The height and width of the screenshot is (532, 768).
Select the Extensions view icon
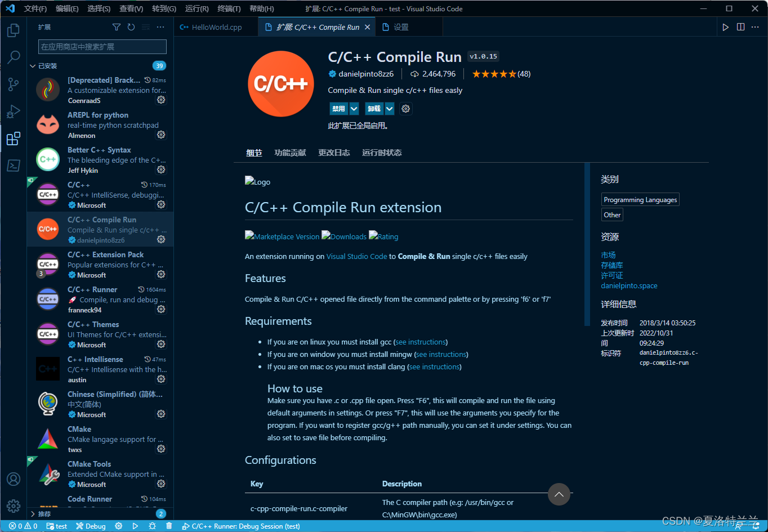14,138
